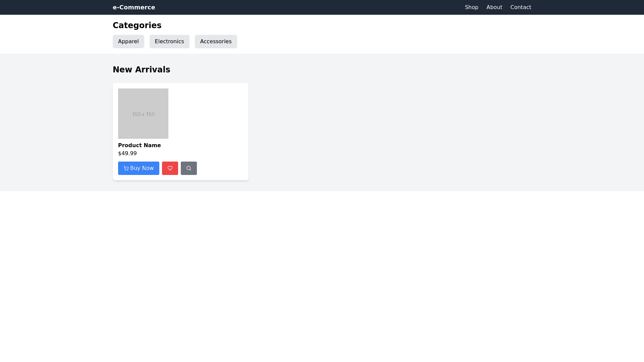
Task: Click the heart wishlist icon button
Action: click(170, 168)
